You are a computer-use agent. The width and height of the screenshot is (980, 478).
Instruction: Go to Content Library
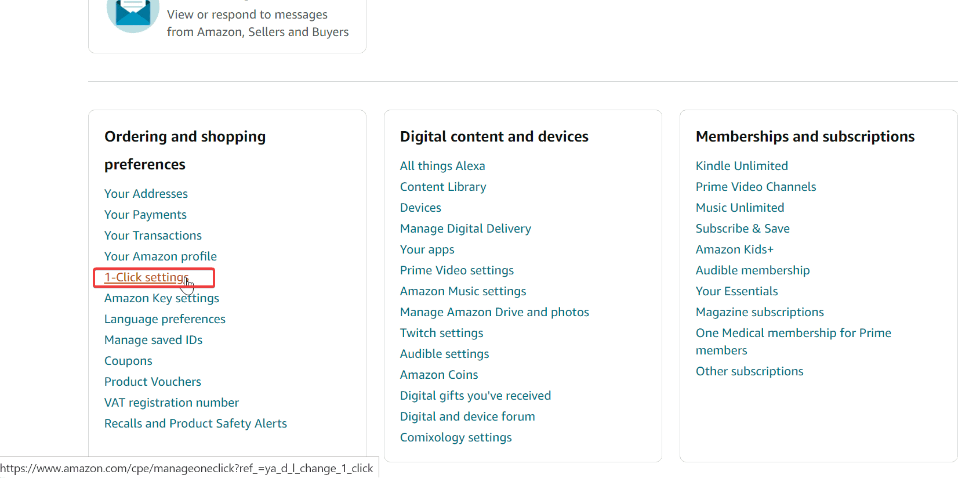tap(443, 187)
